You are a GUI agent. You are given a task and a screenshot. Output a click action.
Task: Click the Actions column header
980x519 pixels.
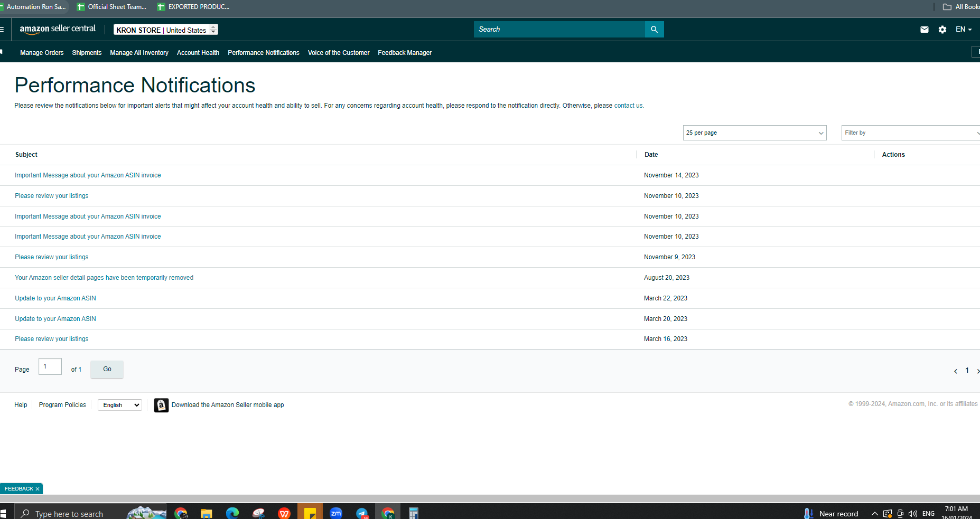pyautogui.click(x=893, y=155)
